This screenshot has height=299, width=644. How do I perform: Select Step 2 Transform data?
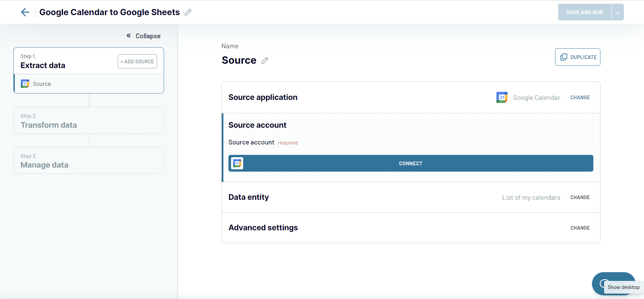click(x=89, y=121)
